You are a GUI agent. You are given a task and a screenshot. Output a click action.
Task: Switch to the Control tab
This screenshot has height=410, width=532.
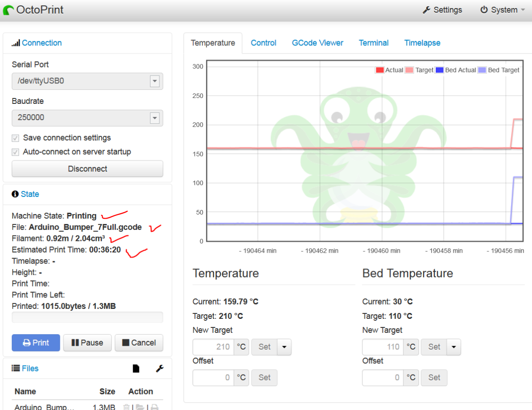263,43
